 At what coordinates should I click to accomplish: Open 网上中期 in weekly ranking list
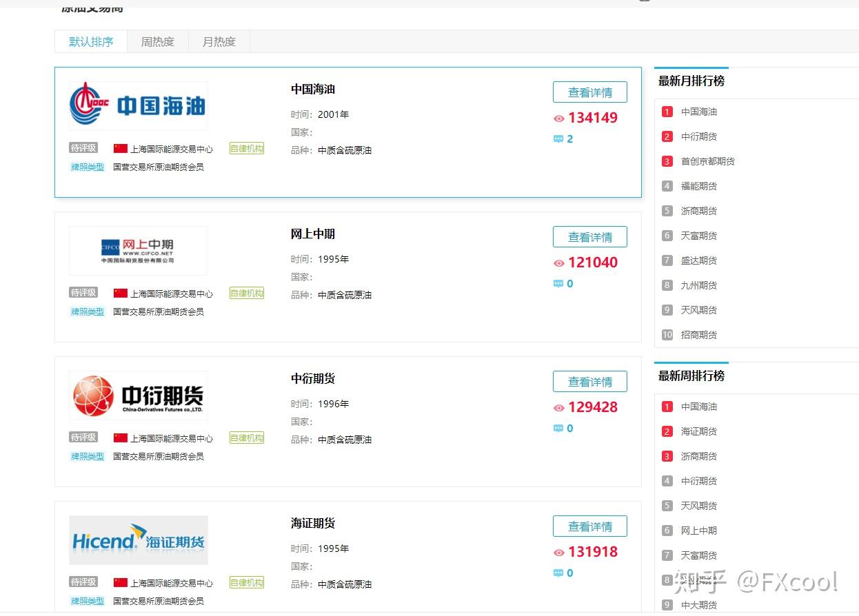pos(699,531)
